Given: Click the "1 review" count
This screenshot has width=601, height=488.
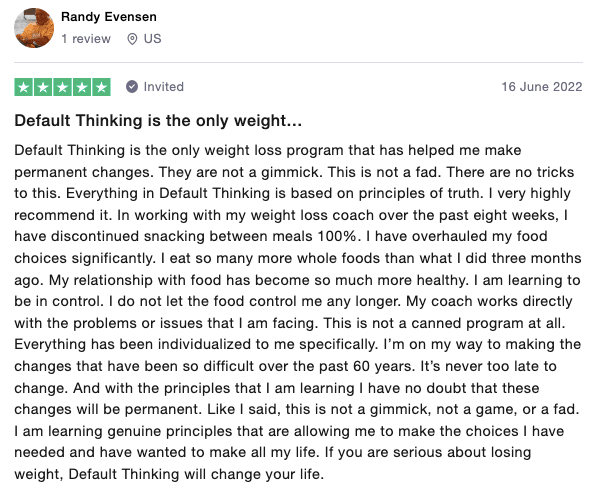Looking at the screenshot, I should coord(86,39).
